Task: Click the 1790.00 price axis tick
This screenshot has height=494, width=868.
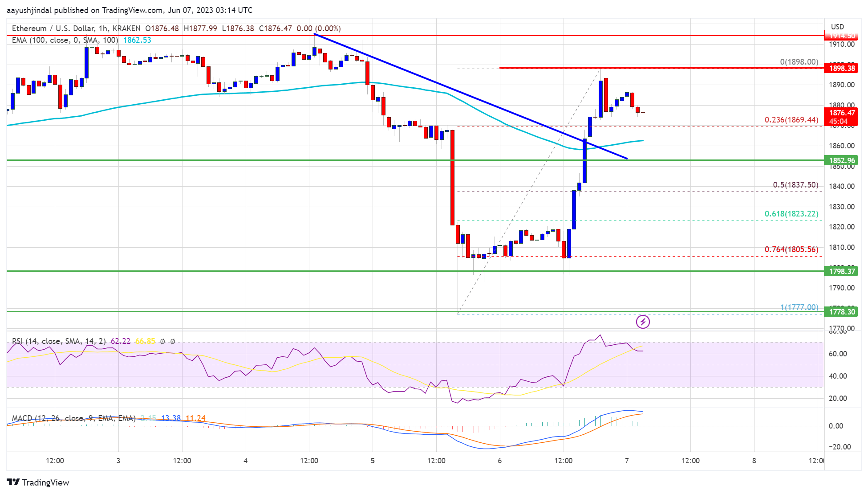Action: tap(841, 288)
